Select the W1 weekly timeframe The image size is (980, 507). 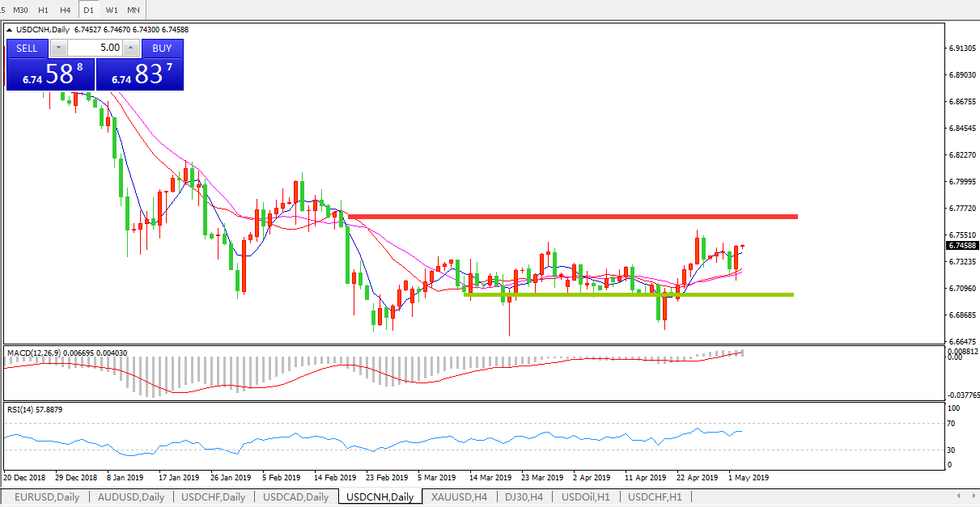coord(112,10)
